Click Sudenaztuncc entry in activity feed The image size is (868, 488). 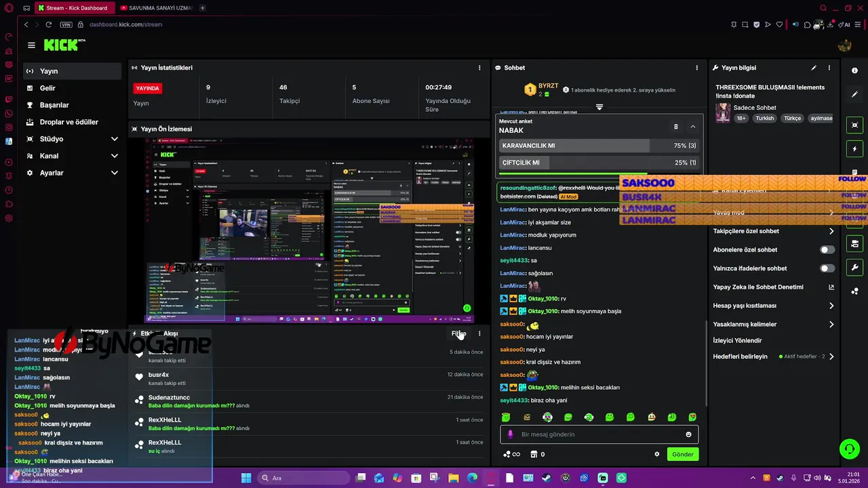click(x=169, y=397)
